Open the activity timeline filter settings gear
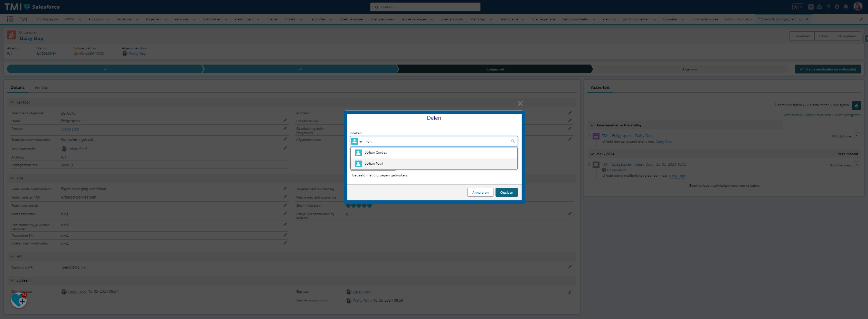The image size is (868, 319). [x=856, y=106]
